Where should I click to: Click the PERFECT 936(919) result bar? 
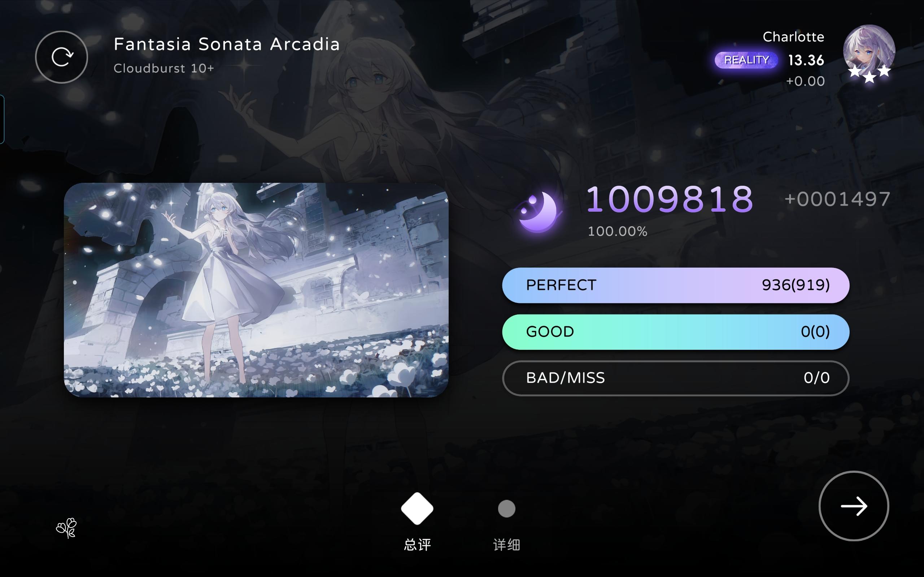pos(675,285)
